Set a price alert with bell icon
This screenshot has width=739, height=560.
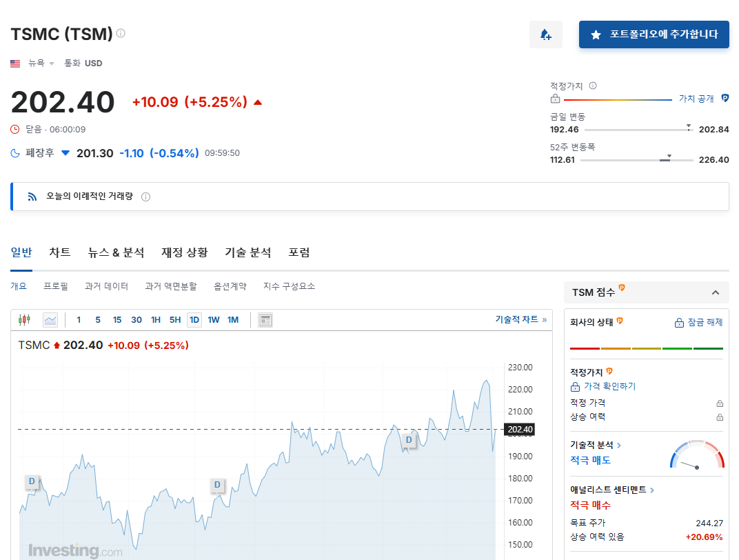[545, 34]
